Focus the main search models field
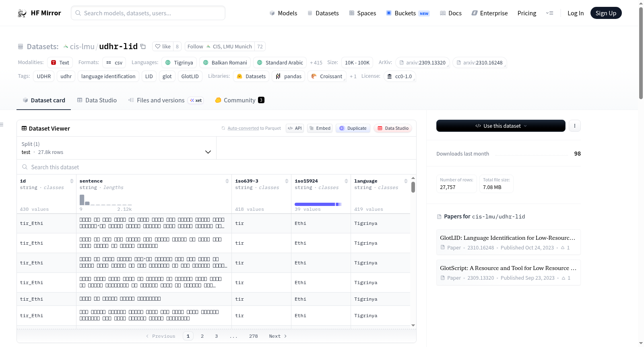Image resolution: width=644 pixels, height=347 pixels. [x=148, y=13]
